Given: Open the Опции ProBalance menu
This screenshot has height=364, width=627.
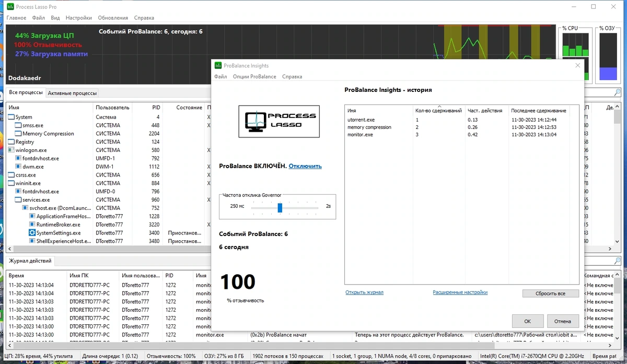Looking at the screenshot, I should 254,77.
